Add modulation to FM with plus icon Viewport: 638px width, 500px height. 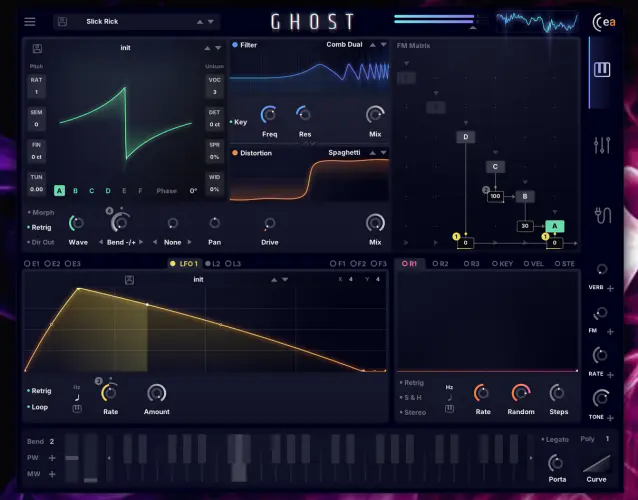click(610, 332)
